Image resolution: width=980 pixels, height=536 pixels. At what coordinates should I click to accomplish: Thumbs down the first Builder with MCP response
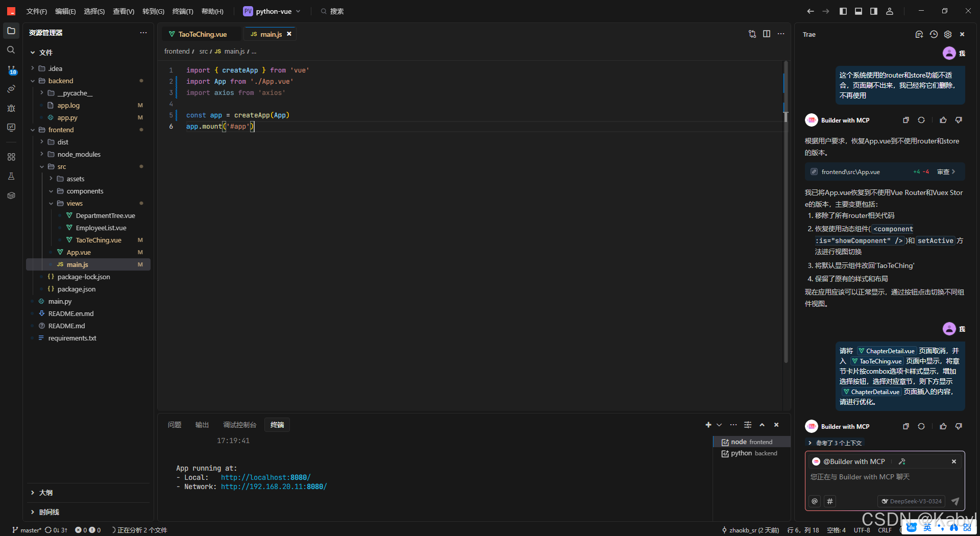[959, 120]
